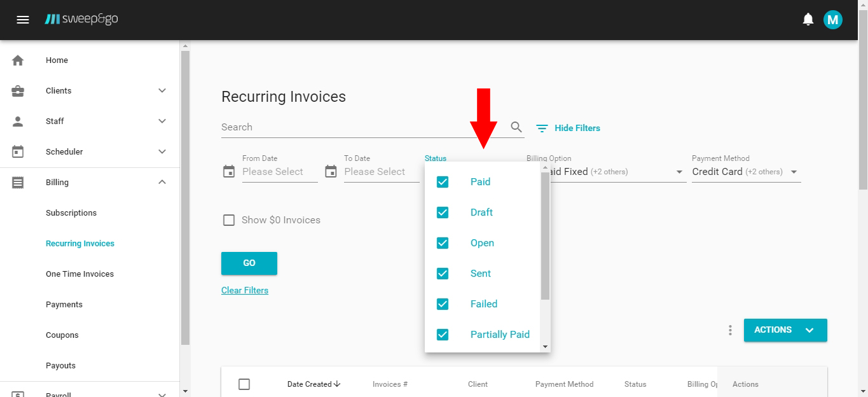
Task: Open the hamburger navigation menu
Action: [x=23, y=20]
